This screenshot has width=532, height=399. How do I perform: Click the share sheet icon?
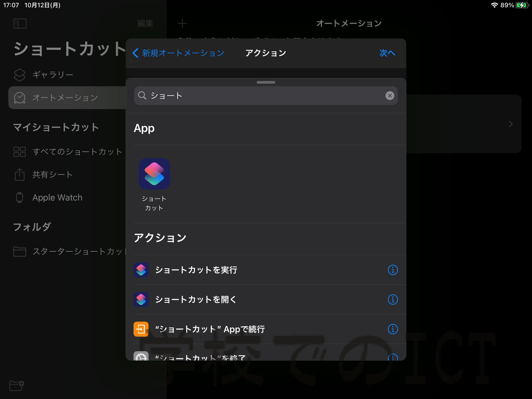pos(20,174)
